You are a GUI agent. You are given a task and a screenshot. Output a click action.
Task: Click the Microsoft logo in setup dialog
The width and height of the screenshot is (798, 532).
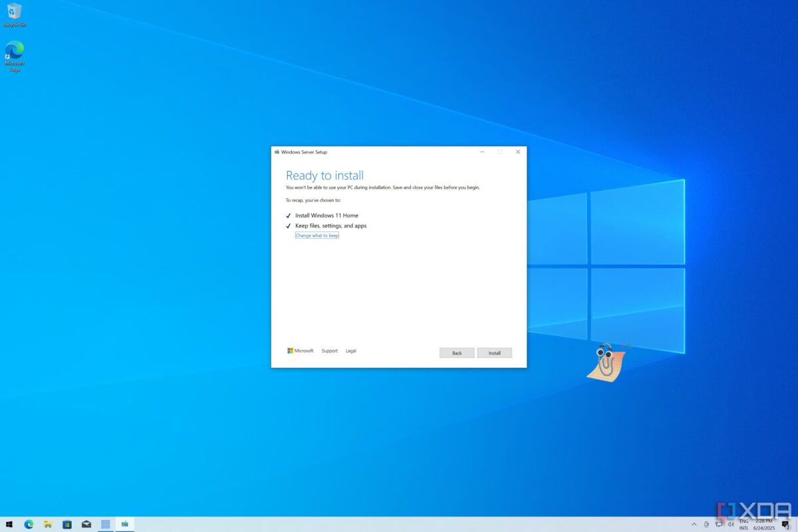point(300,351)
